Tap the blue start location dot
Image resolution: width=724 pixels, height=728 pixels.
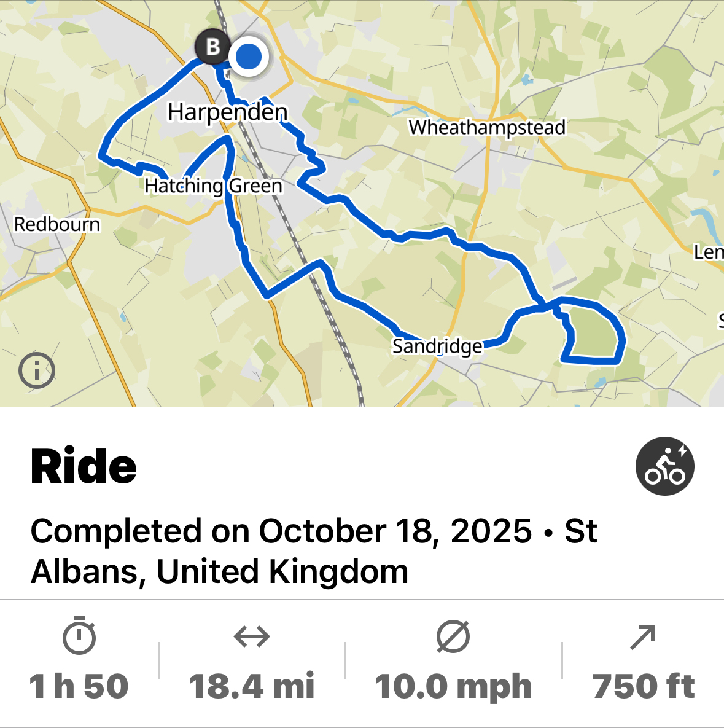(x=249, y=56)
